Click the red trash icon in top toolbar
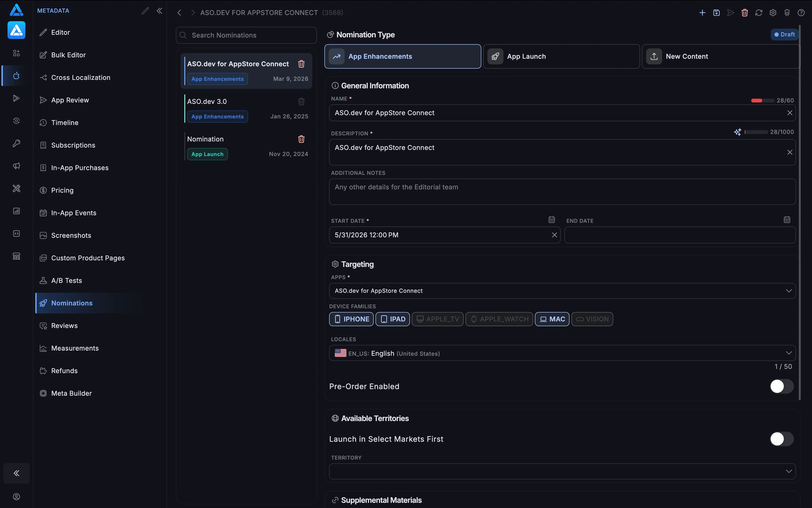 point(745,13)
